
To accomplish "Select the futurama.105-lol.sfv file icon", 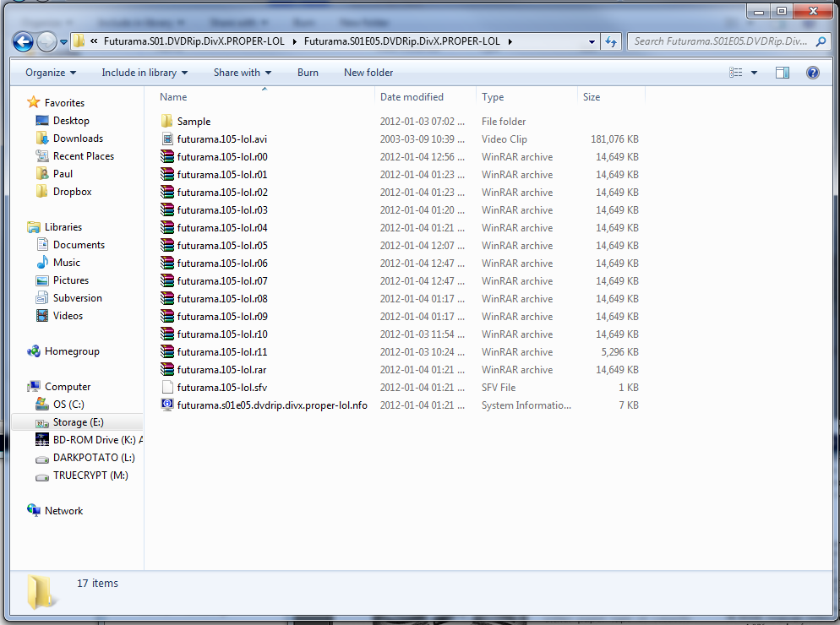I will click(x=167, y=387).
